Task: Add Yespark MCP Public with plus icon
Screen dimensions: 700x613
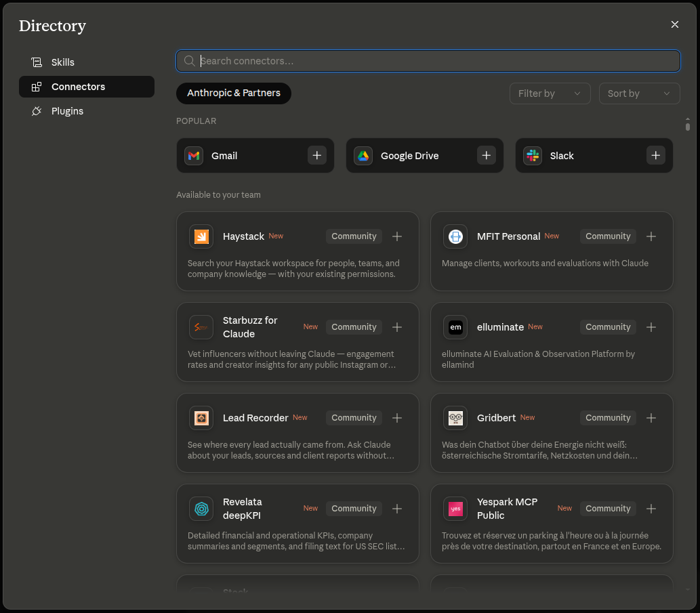Action: [651, 509]
